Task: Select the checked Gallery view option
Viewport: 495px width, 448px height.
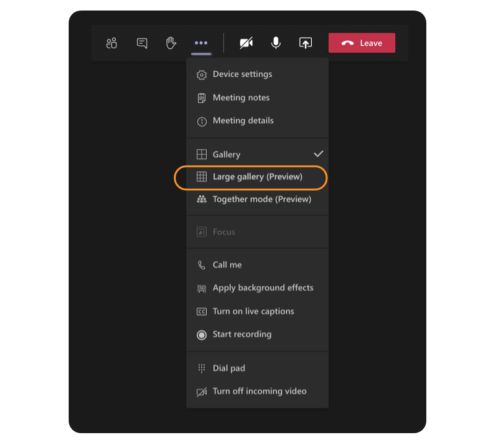Action: coord(257,154)
